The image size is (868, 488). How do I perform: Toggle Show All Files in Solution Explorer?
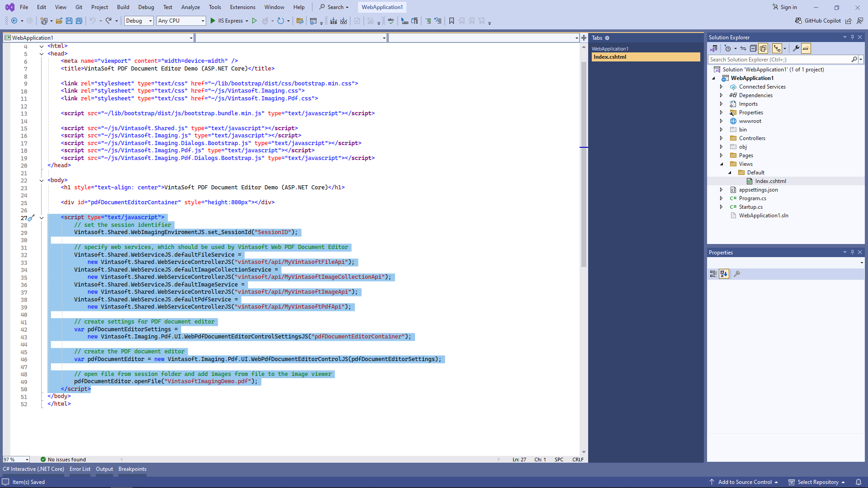[x=763, y=48]
